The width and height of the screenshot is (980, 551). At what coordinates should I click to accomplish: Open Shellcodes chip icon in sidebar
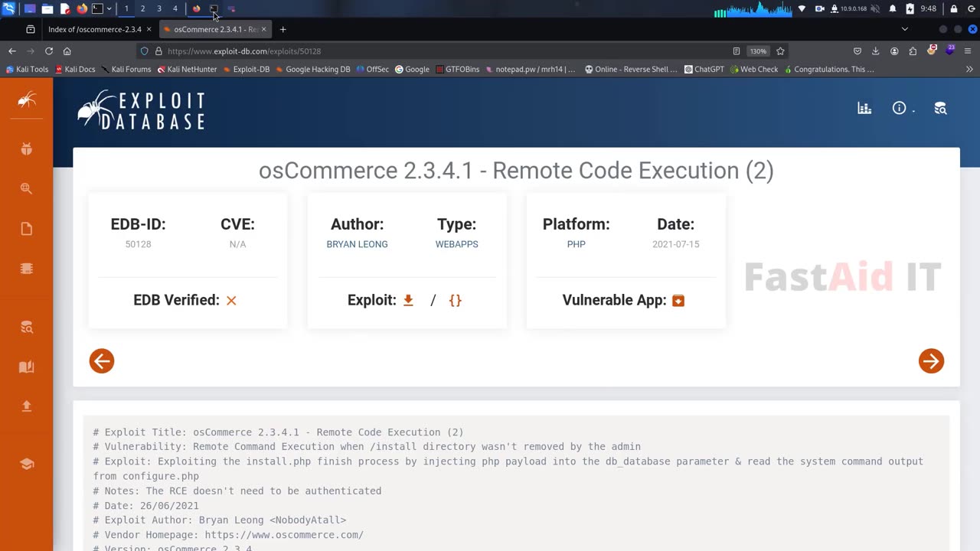[x=27, y=269]
